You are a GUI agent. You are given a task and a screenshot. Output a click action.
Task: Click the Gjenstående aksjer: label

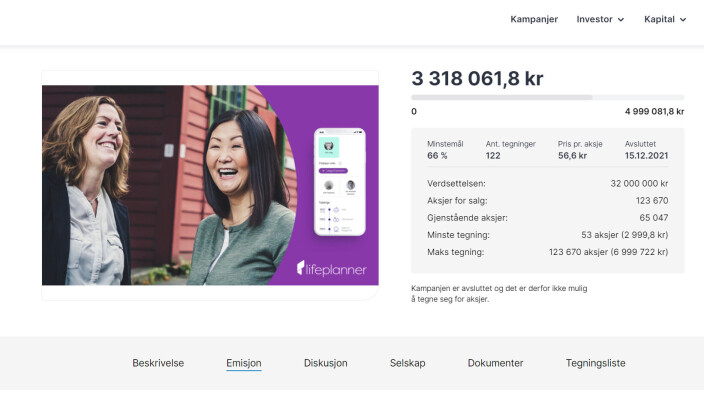[x=467, y=218]
